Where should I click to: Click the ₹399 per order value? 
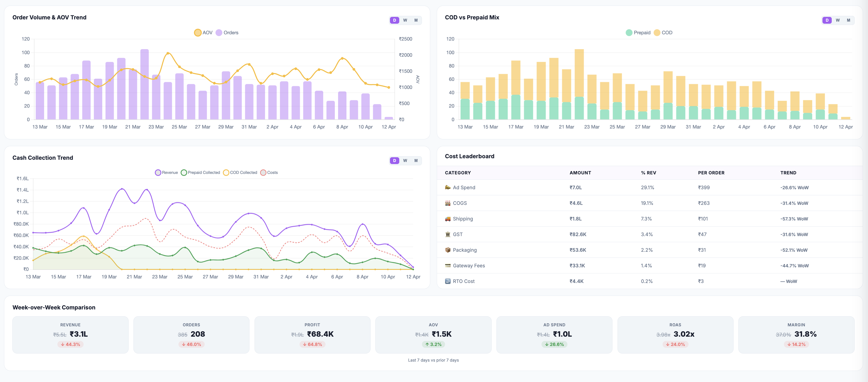click(x=704, y=188)
